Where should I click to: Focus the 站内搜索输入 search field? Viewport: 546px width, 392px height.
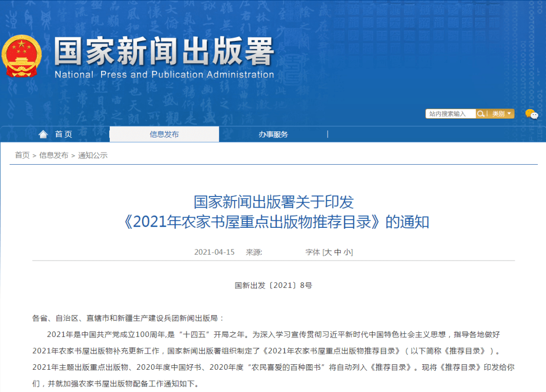(x=450, y=114)
